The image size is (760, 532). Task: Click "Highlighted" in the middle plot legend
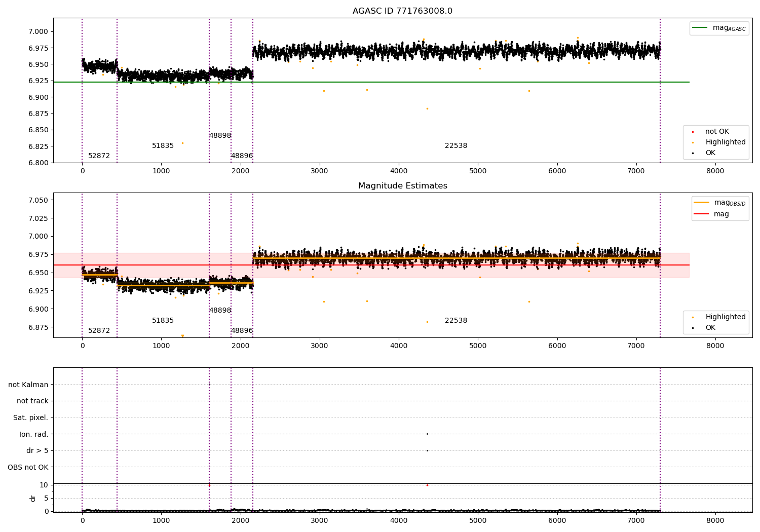(726, 317)
